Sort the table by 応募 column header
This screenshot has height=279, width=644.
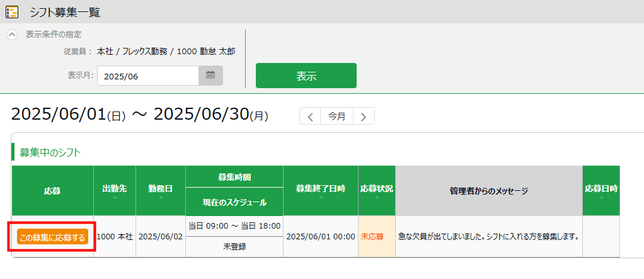[x=52, y=190]
